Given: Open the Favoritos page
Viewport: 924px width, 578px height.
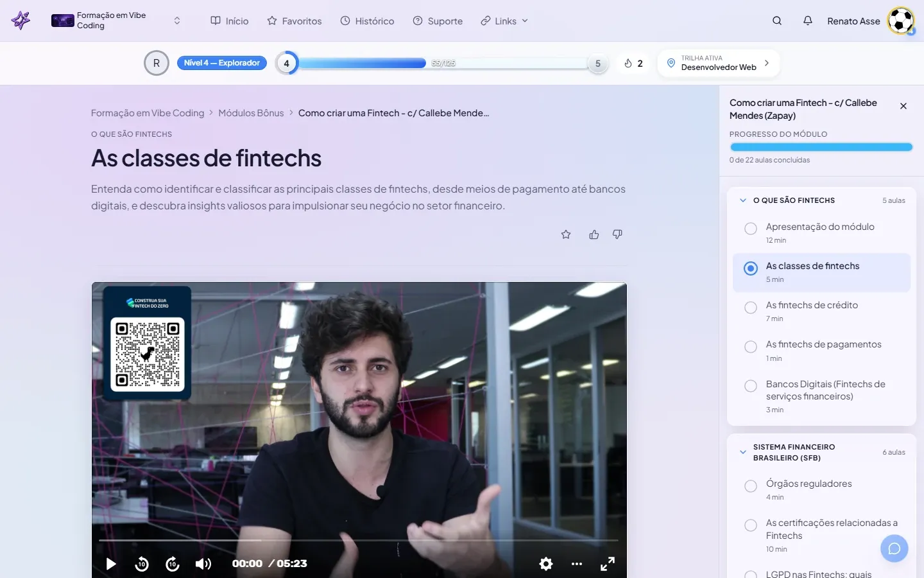Looking at the screenshot, I should [295, 21].
